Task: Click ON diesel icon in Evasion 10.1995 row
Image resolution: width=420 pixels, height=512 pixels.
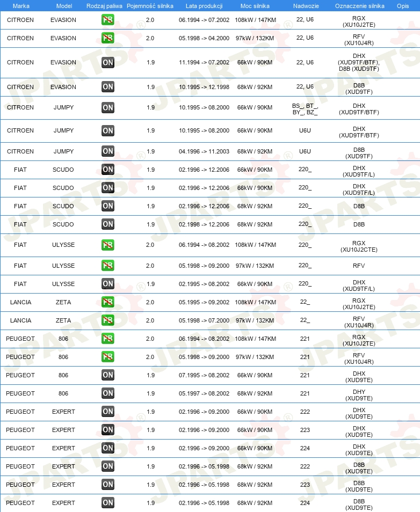Action: [x=107, y=87]
